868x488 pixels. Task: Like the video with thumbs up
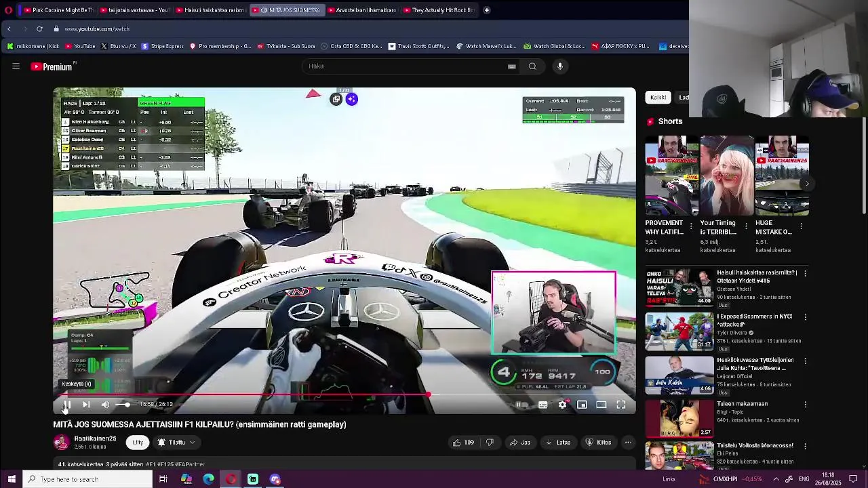[464, 443]
